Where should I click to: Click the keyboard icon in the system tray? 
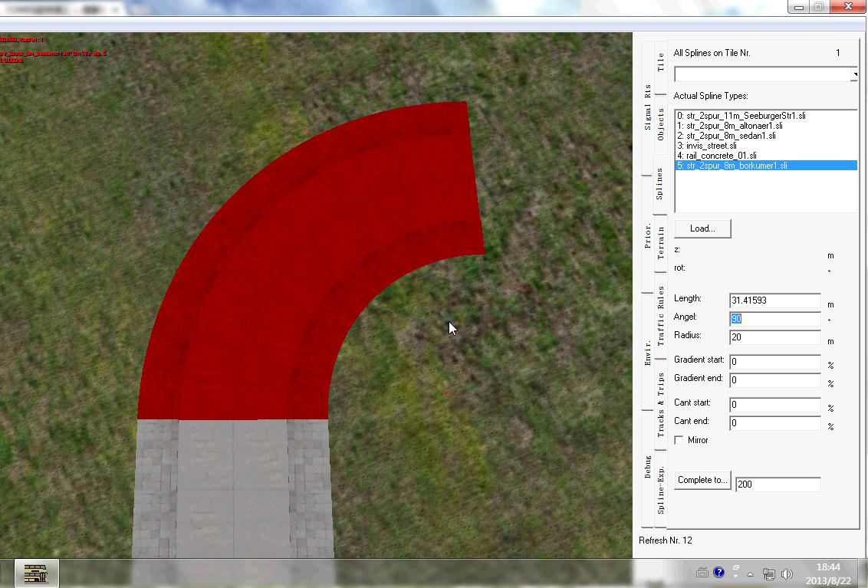click(702, 573)
